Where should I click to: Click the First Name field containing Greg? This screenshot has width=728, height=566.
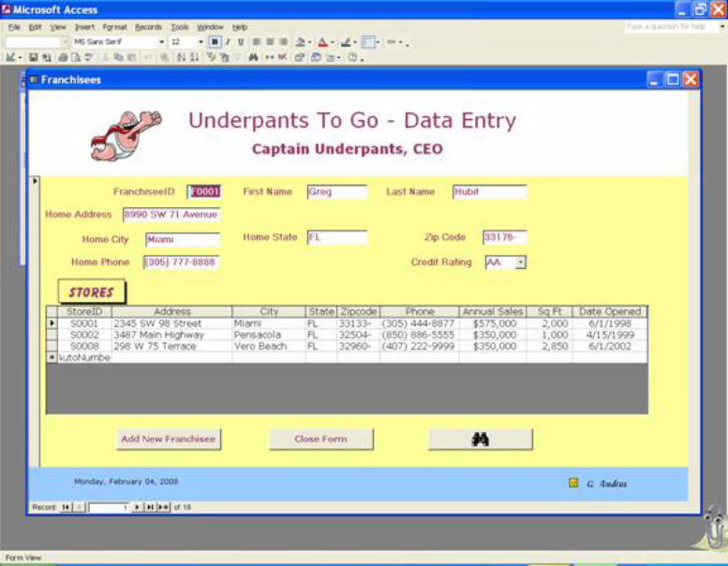[x=336, y=192]
